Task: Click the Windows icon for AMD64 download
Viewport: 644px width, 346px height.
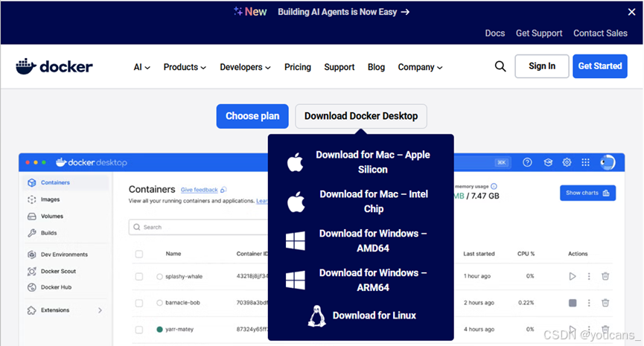Action: click(x=296, y=241)
